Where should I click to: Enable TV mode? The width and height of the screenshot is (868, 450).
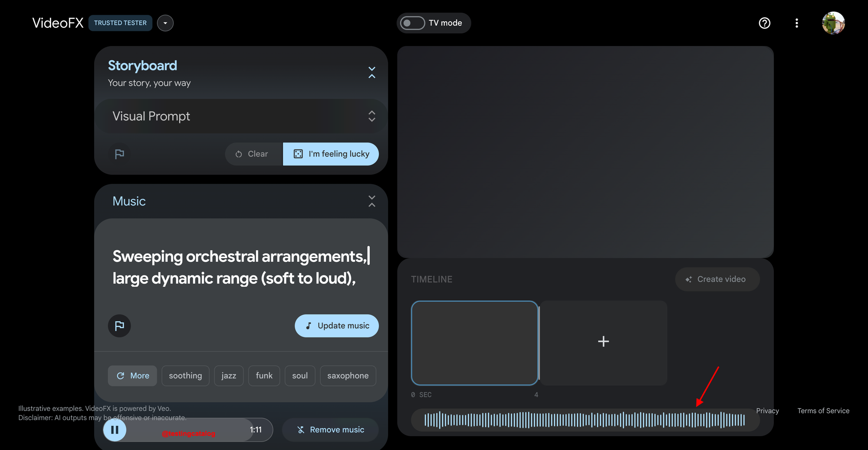(412, 23)
